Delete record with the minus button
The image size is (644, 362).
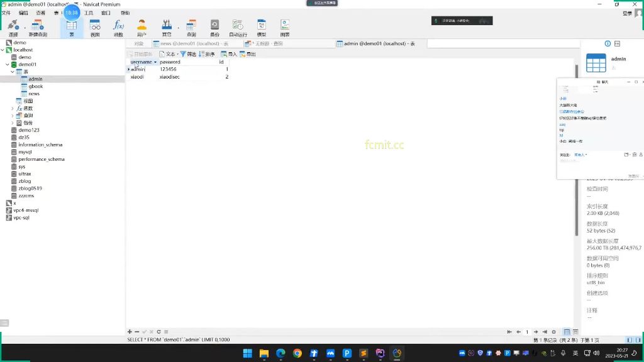pos(137,332)
